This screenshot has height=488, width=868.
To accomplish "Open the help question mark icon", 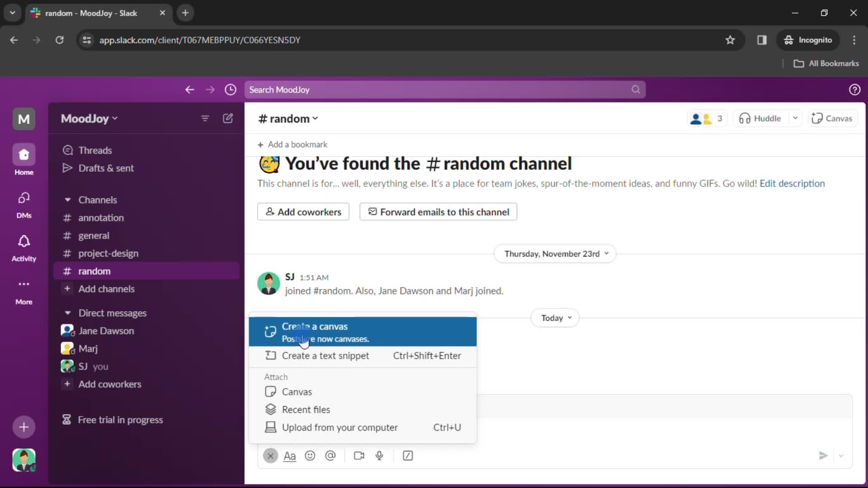I will 854,89.
